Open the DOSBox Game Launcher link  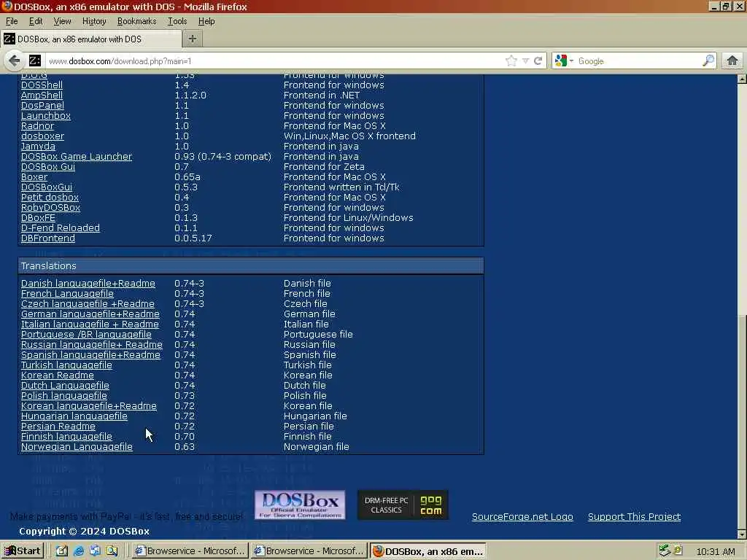pos(76,157)
